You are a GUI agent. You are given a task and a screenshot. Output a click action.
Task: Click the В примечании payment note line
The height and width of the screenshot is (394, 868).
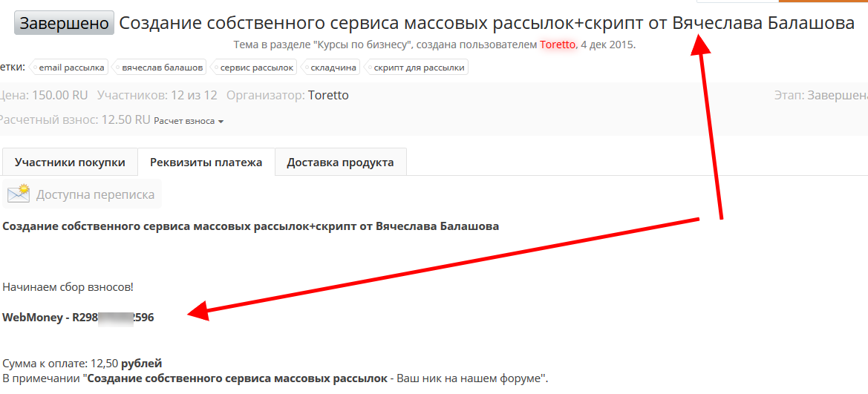click(275, 379)
